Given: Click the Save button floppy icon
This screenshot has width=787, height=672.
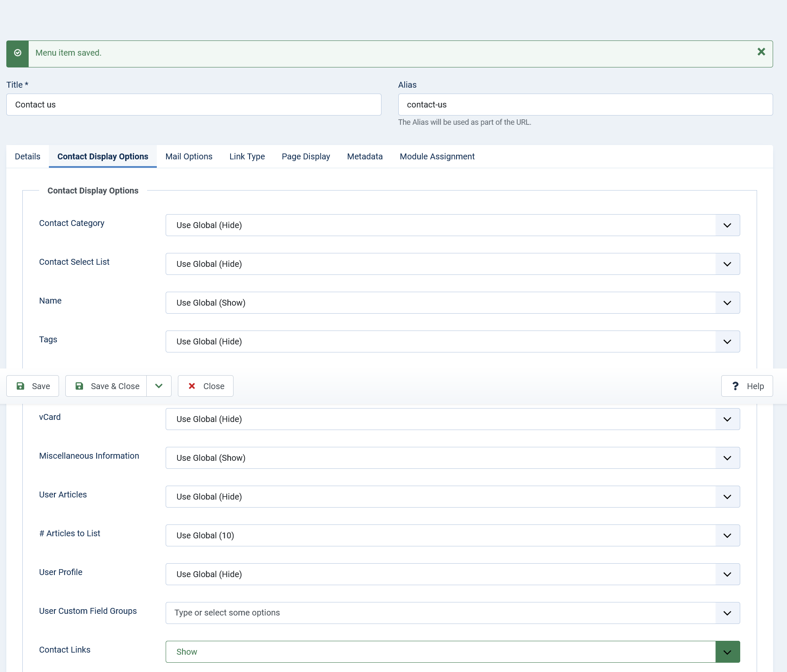Looking at the screenshot, I should pos(20,386).
